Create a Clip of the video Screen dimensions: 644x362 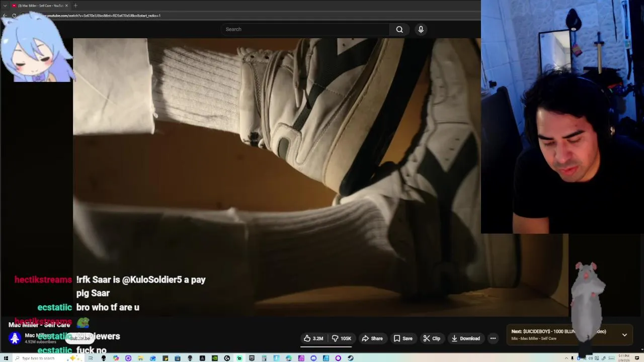point(432,338)
